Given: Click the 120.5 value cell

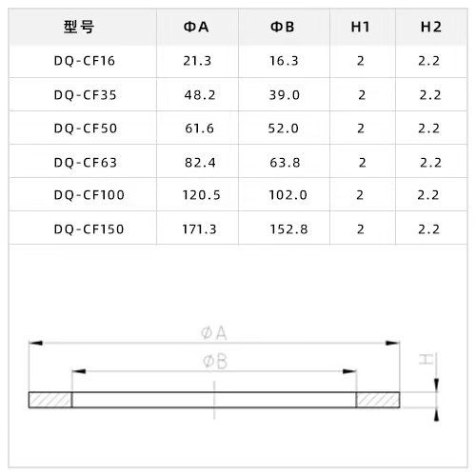Looking at the screenshot, I should click(201, 195).
